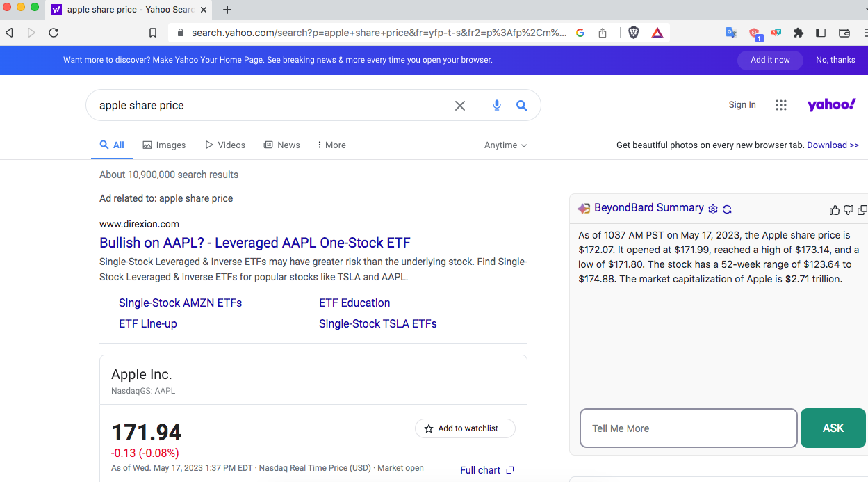Open BeyondBard settings gear icon
The height and width of the screenshot is (482, 868).
(x=712, y=209)
